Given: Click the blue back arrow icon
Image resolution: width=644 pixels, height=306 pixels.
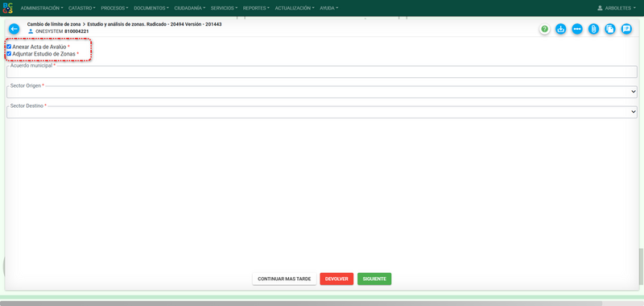Looking at the screenshot, I should [14, 29].
